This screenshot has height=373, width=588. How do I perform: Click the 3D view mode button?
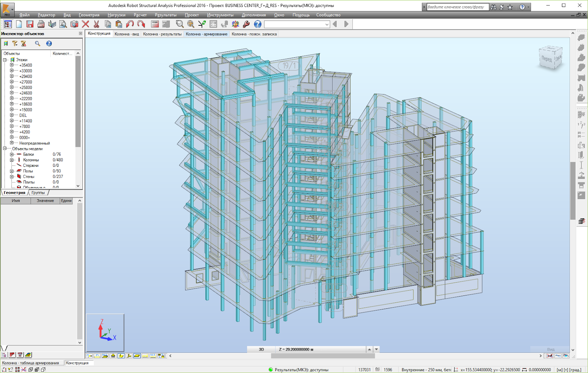(x=261, y=349)
